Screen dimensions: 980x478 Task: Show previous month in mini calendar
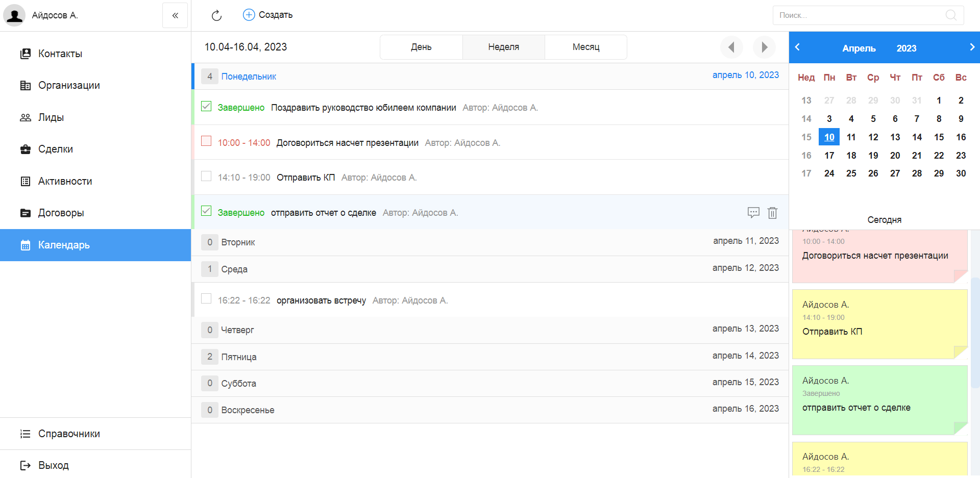coord(797,47)
